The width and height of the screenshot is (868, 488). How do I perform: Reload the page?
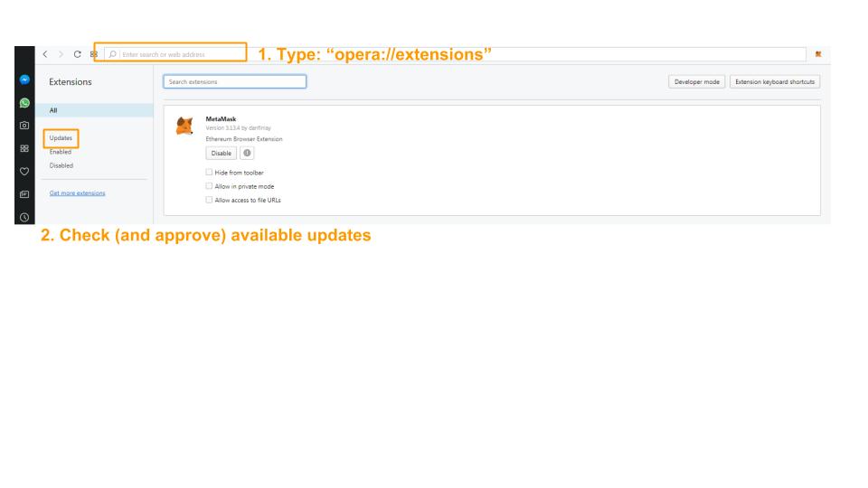click(78, 54)
